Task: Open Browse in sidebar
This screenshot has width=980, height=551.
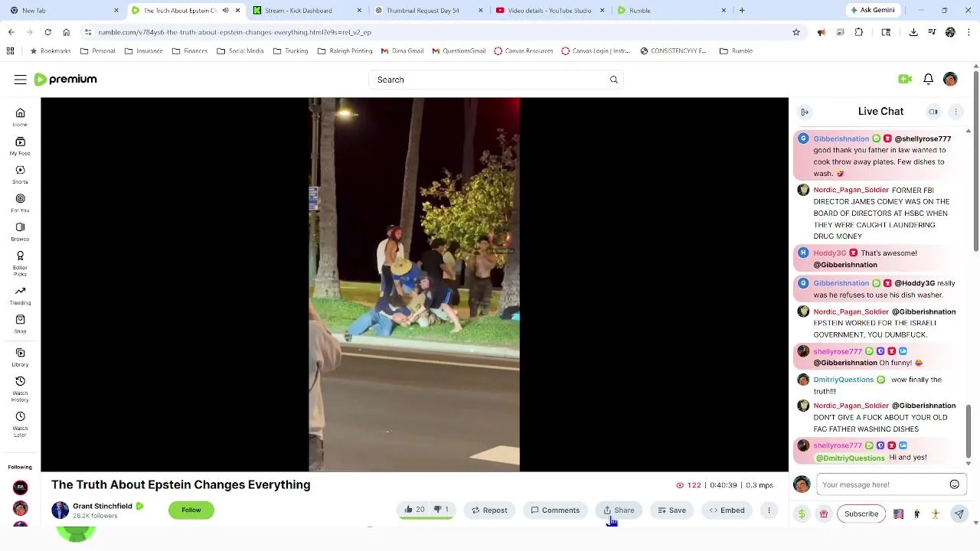Action: (x=20, y=231)
